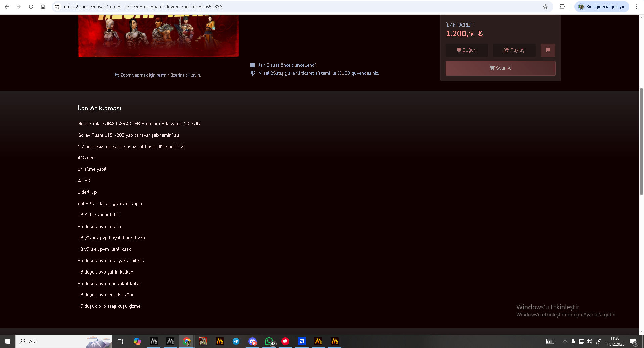
Task: Click the line '14 silme yapılı'
Action: (x=92, y=169)
